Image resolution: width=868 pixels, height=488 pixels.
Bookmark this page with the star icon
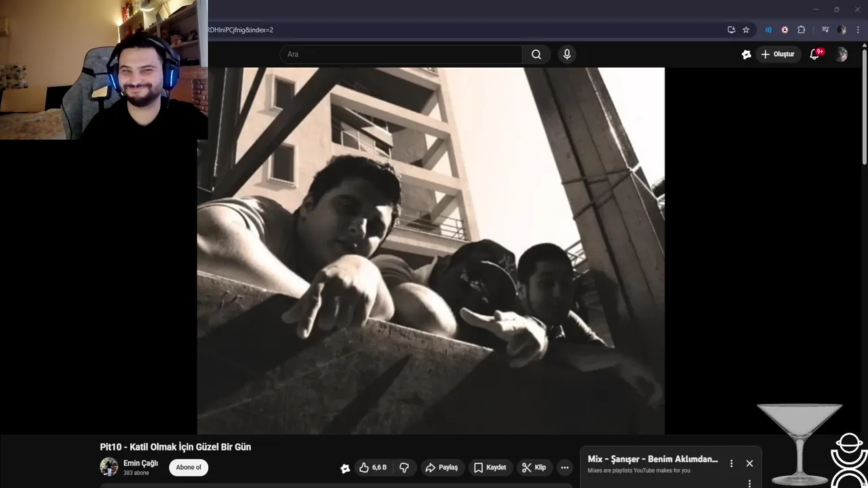coord(746,30)
